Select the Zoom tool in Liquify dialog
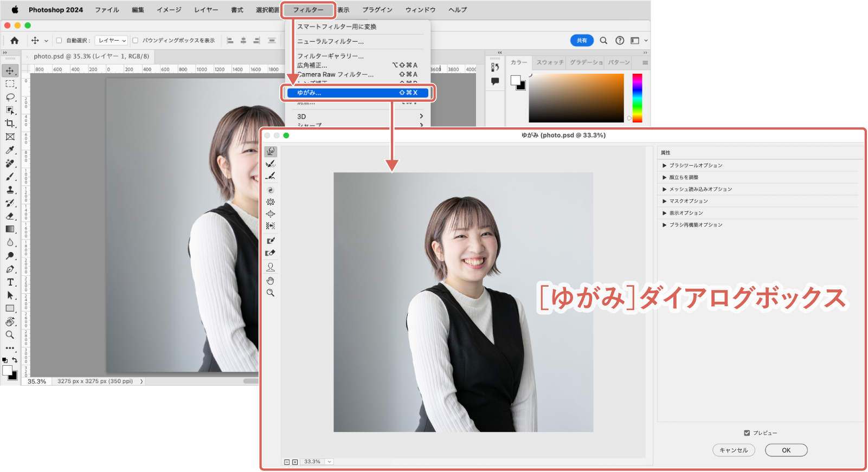Image resolution: width=868 pixels, height=472 pixels. [271, 293]
